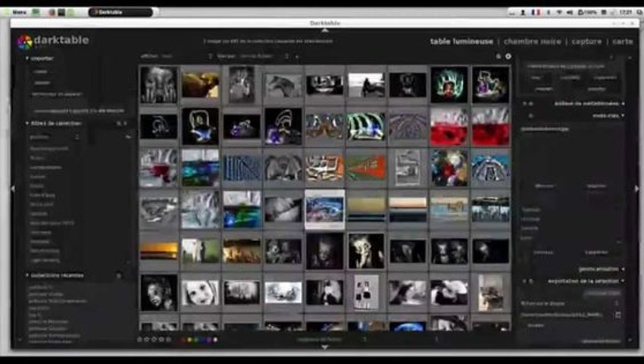Screen dimensions: 644x364
Task: Open preferences with the gear icon
Action: (x=508, y=56)
